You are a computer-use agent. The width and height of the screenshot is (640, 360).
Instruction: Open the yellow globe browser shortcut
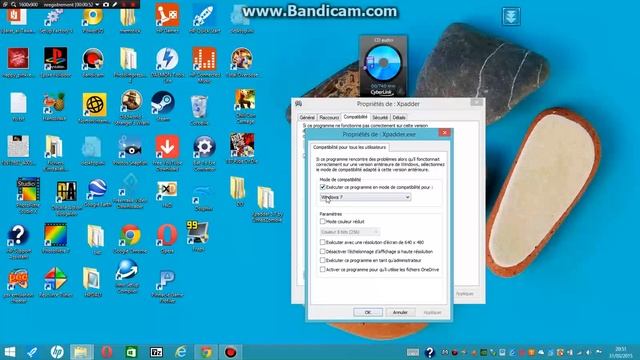coord(94,108)
